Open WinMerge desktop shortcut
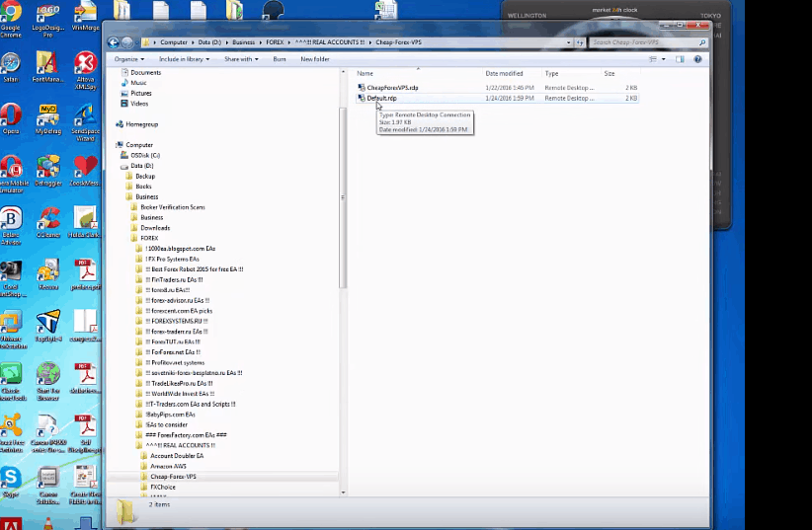812x530 pixels. click(86, 18)
